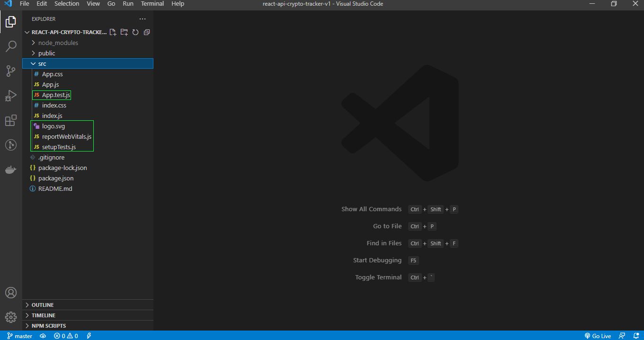Open reportWebVitals.js file
Viewport: 644px width, 340px height.
[x=88, y=136]
